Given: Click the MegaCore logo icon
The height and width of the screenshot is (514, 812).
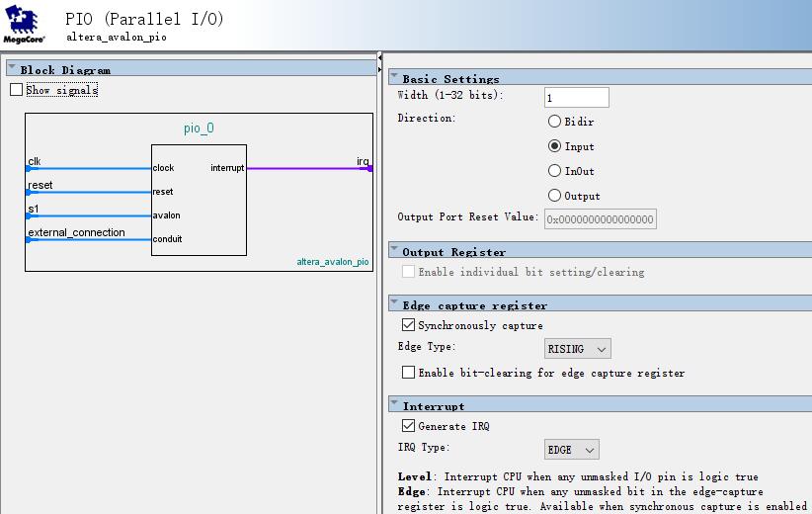Looking at the screenshot, I should (x=24, y=24).
